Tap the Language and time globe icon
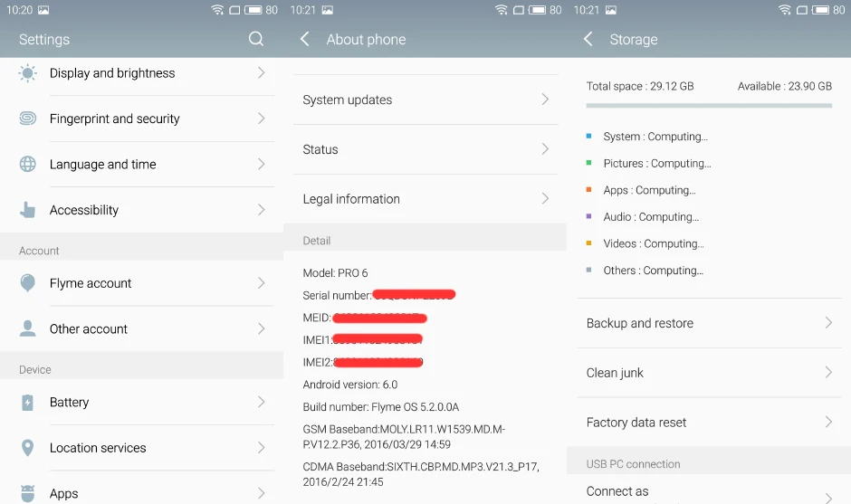851x504 pixels. pos(28,164)
